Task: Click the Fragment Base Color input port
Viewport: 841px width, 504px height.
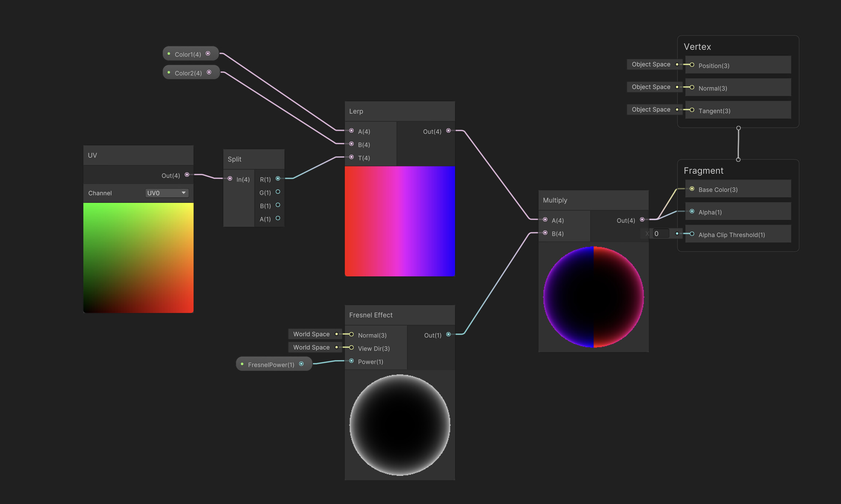Action: [x=691, y=189]
